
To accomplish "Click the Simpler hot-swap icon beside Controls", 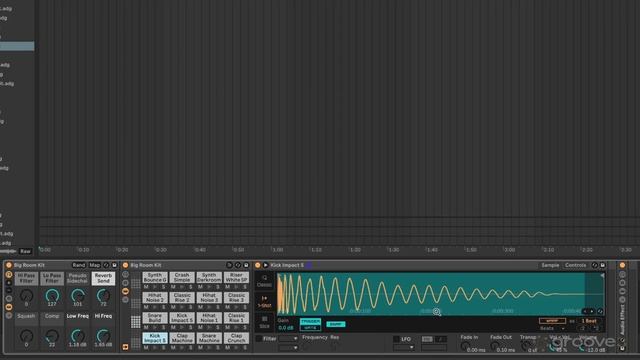I will point(594,265).
